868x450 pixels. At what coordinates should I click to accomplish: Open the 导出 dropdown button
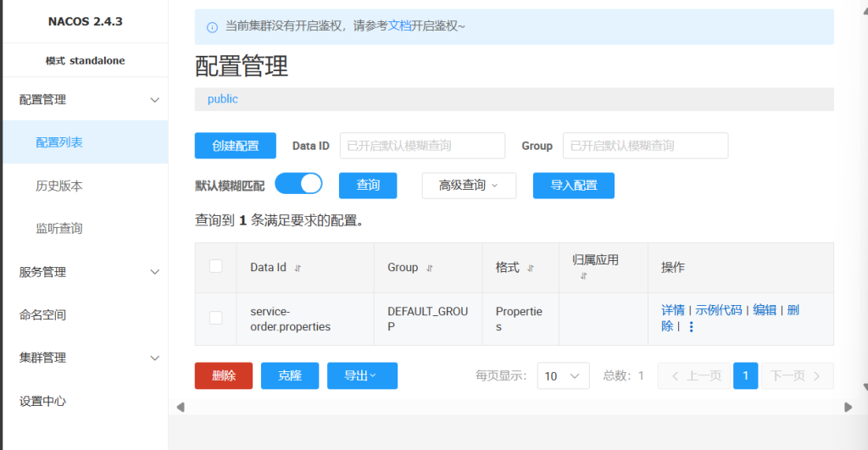click(x=362, y=375)
